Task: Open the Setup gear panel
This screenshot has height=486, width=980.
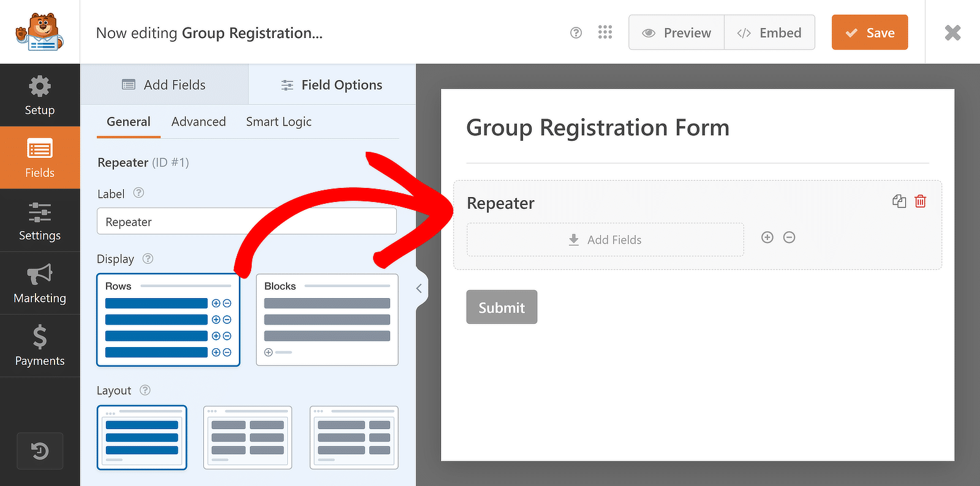Action: tap(40, 95)
